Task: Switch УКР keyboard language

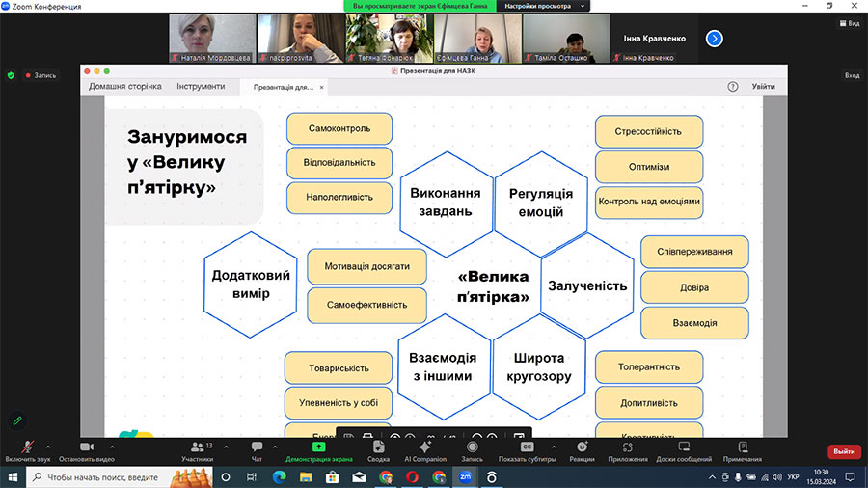Action: point(794,477)
